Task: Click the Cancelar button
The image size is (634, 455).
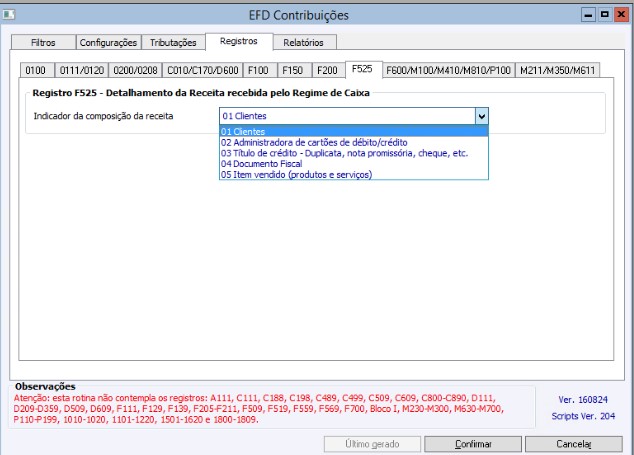Action: [574, 444]
